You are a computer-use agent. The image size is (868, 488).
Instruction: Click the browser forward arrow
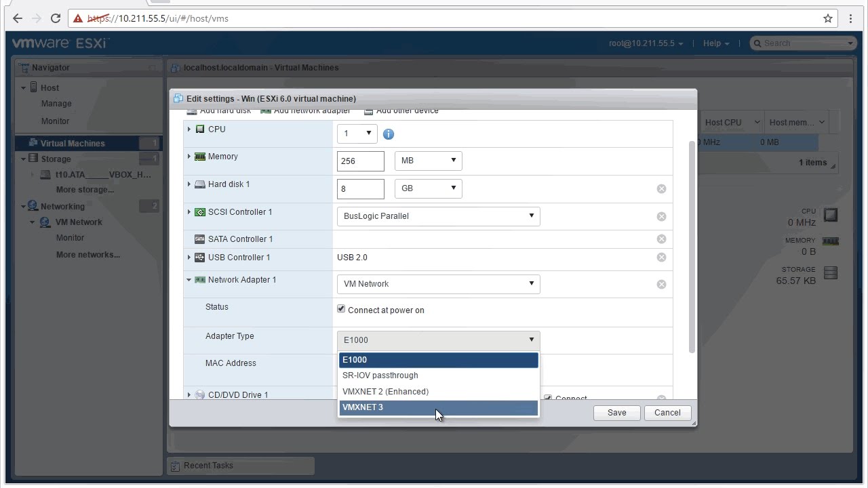click(x=37, y=18)
